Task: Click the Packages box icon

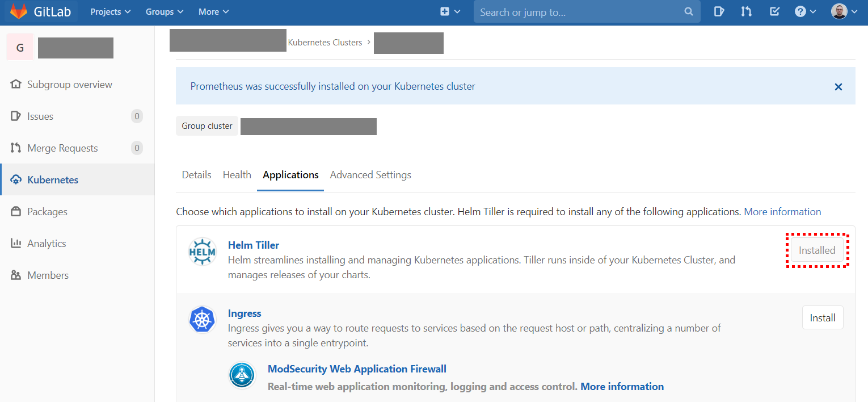Action: pos(16,212)
